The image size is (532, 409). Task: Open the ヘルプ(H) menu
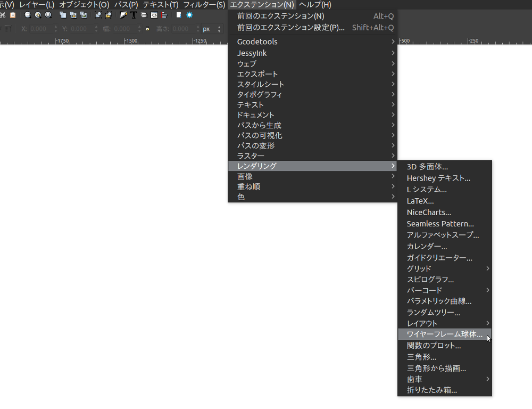315,5
